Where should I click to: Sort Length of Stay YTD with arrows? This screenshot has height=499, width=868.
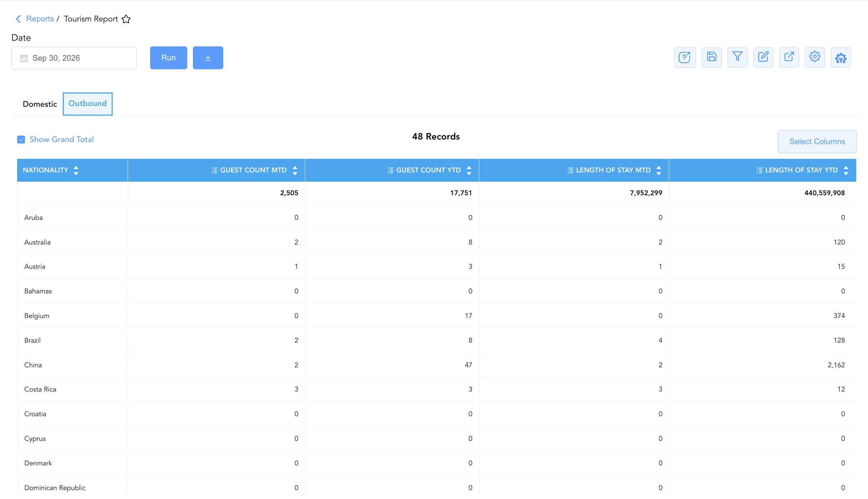click(846, 170)
